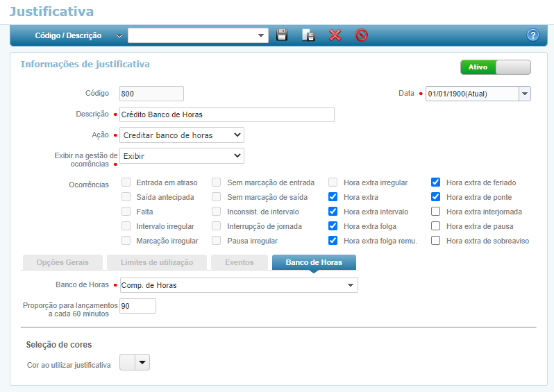Click the Descrição text field

pyautogui.click(x=226, y=114)
